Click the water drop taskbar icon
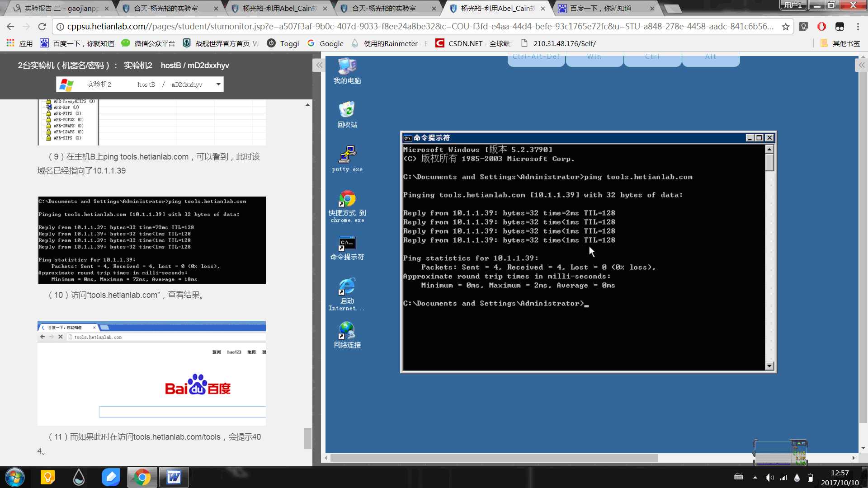This screenshot has height=488, width=868. pyautogui.click(x=79, y=477)
